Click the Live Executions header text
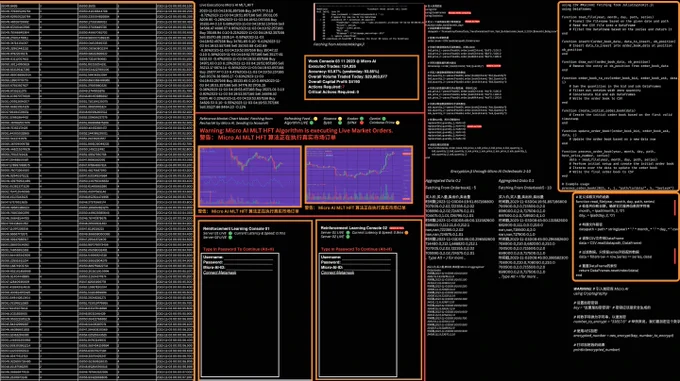The width and height of the screenshot is (680, 381). click(x=226, y=5)
